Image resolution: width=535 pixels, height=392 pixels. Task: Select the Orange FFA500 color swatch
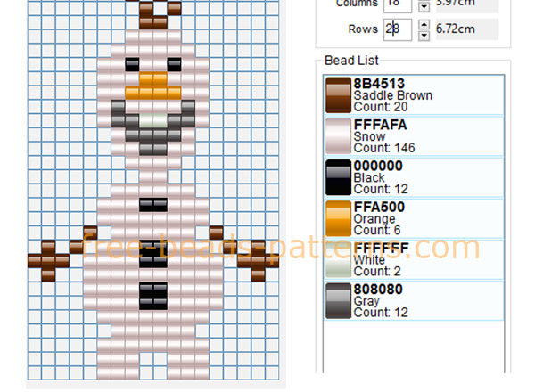(x=338, y=218)
